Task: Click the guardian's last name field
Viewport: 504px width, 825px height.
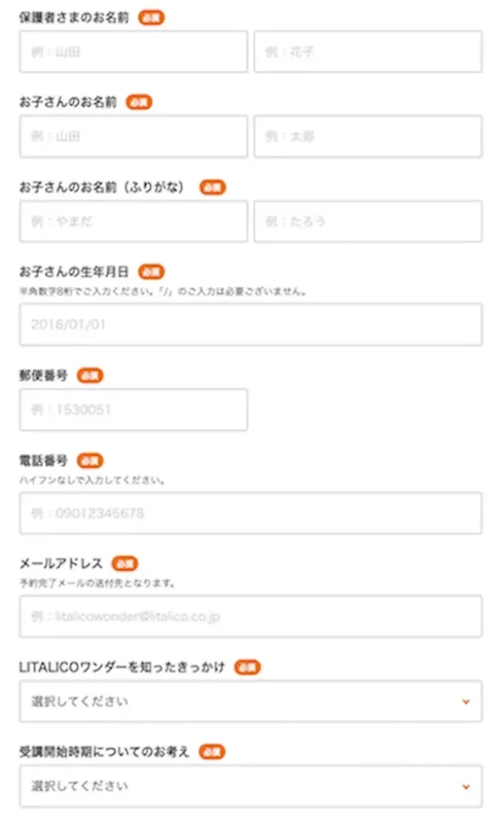Action: [x=134, y=52]
